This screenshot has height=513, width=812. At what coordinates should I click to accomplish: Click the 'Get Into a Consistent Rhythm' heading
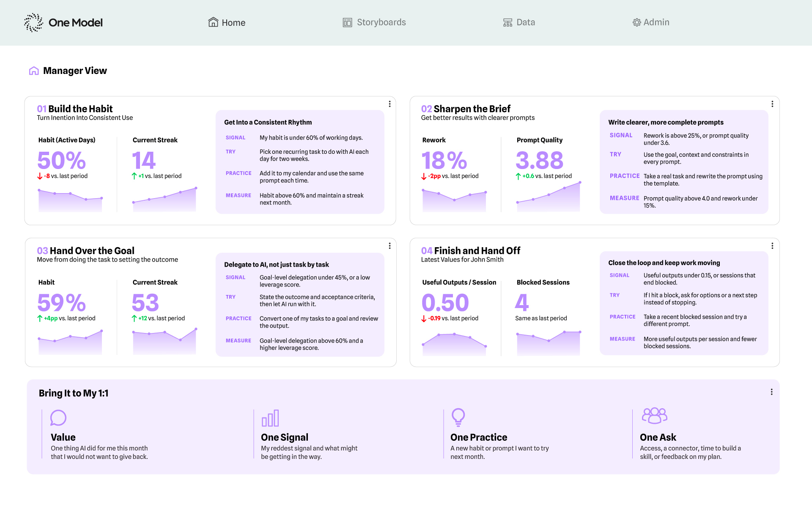point(268,122)
